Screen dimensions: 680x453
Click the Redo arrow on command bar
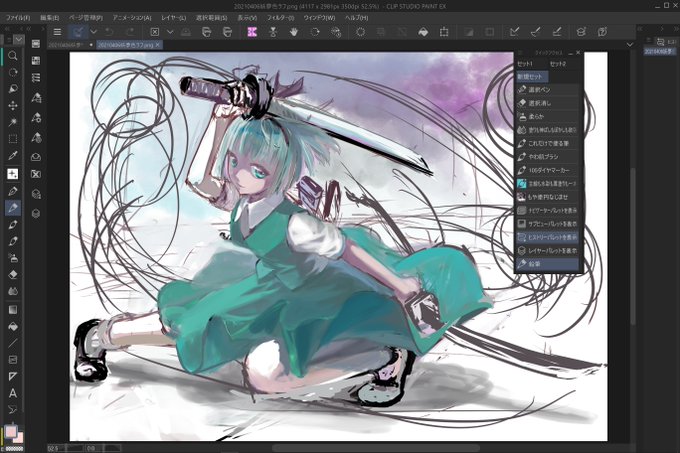tap(130, 32)
